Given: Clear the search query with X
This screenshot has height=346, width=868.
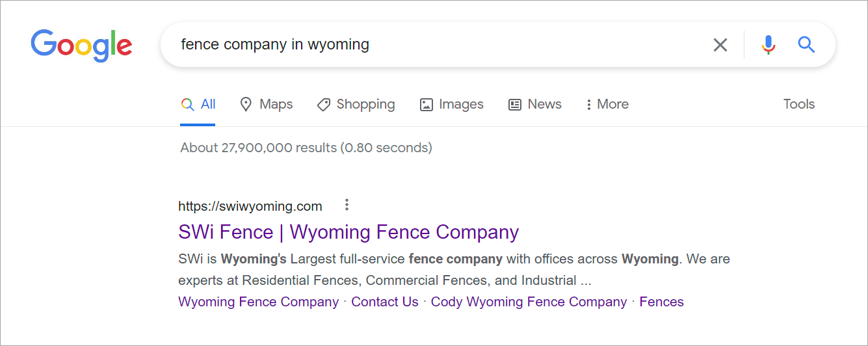Looking at the screenshot, I should pyautogui.click(x=720, y=45).
